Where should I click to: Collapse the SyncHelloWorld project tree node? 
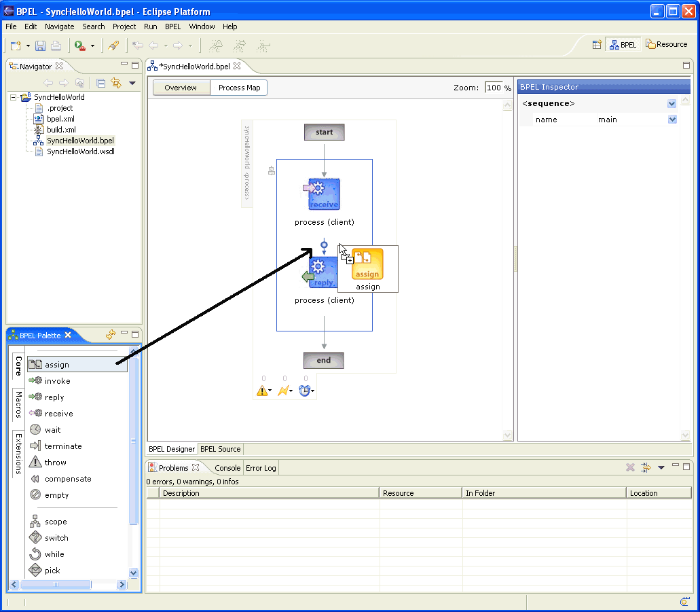coord(14,97)
